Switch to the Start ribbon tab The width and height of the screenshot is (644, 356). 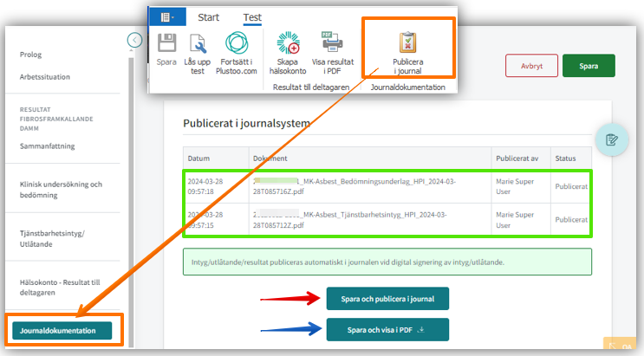click(209, 17)
